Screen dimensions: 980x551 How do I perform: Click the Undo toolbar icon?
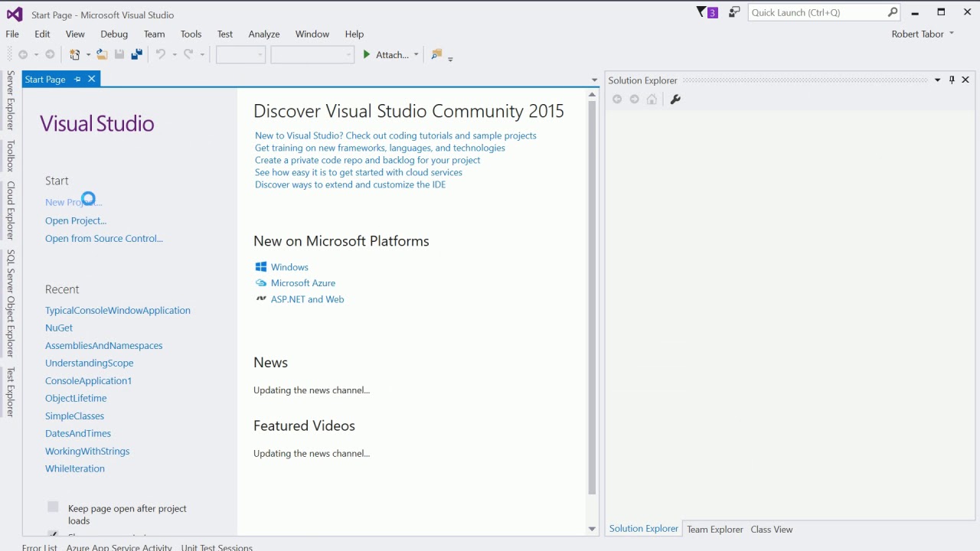click(x=161, y=54)
